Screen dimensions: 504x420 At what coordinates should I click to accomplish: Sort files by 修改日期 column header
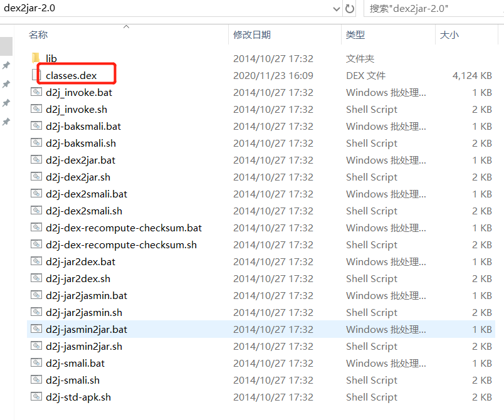pos(252,34)
